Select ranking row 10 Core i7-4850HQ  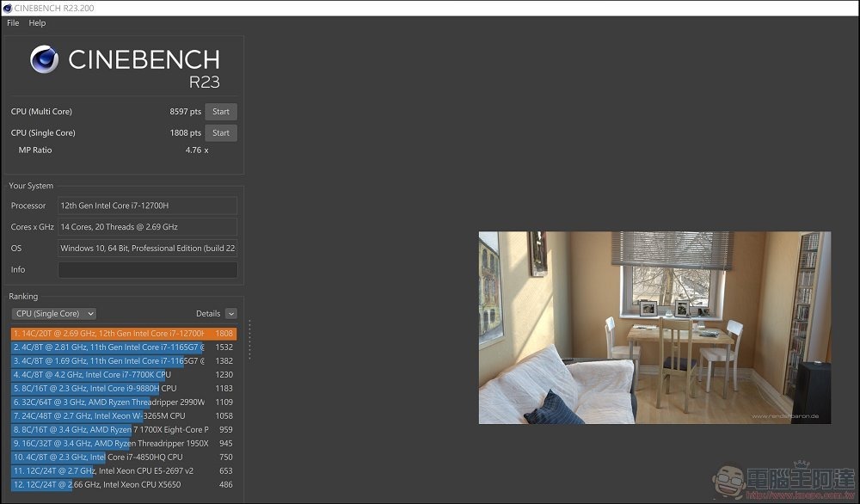click(124, 457)
